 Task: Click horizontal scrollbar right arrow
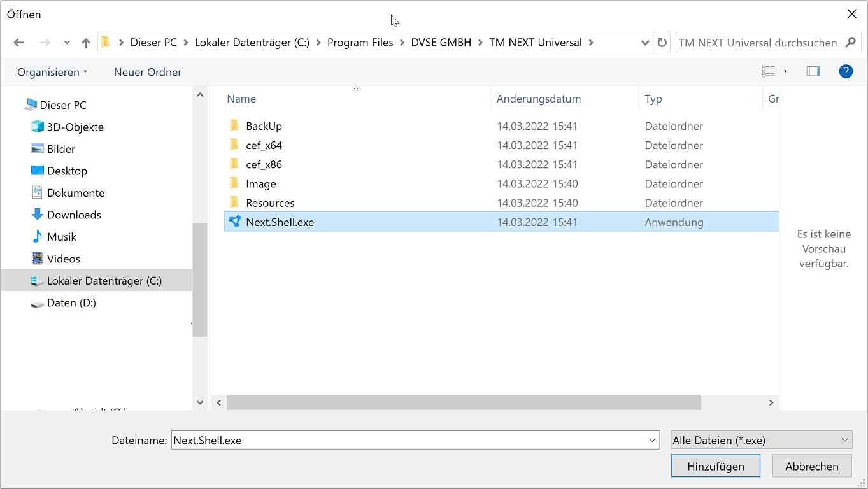(771, 402)
